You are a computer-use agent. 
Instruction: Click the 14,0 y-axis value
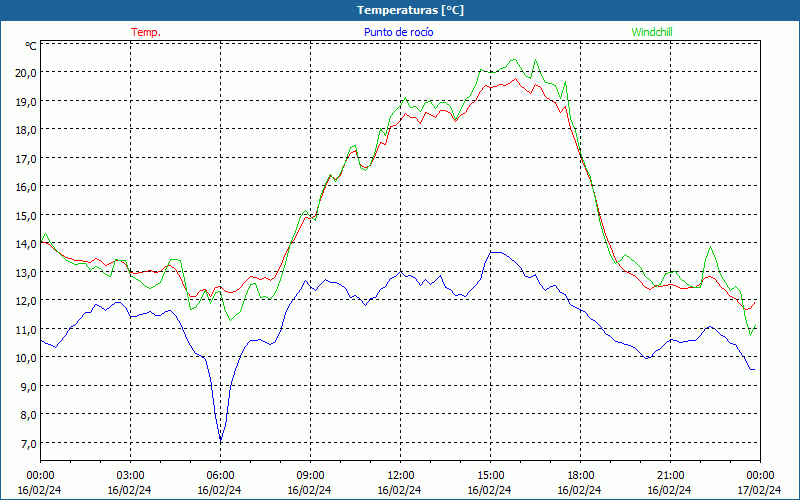click(27, 243)
